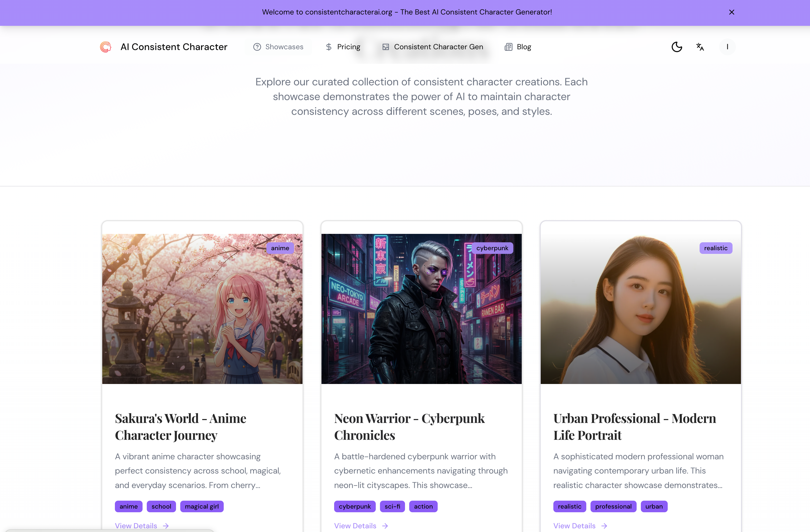Click the dollar sign icon beside Pricing
The height and width of the screenshot is (532, 810).
tap(329, 47)
